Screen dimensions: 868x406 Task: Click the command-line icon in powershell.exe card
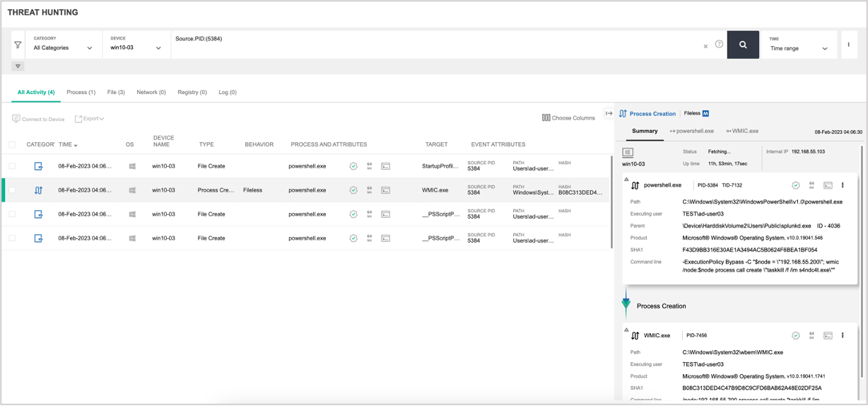tap(828, 185)
